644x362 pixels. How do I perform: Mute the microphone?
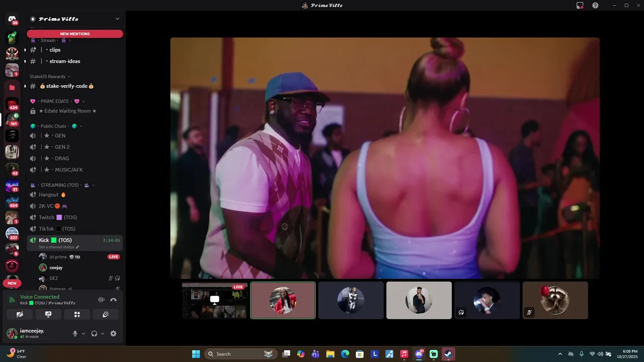(x=75, y=333)
